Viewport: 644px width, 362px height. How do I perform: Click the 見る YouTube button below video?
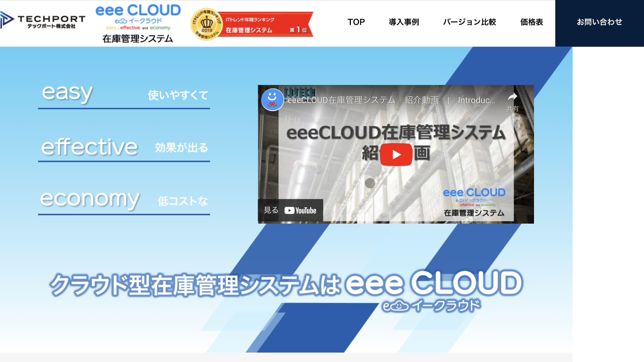292,209
